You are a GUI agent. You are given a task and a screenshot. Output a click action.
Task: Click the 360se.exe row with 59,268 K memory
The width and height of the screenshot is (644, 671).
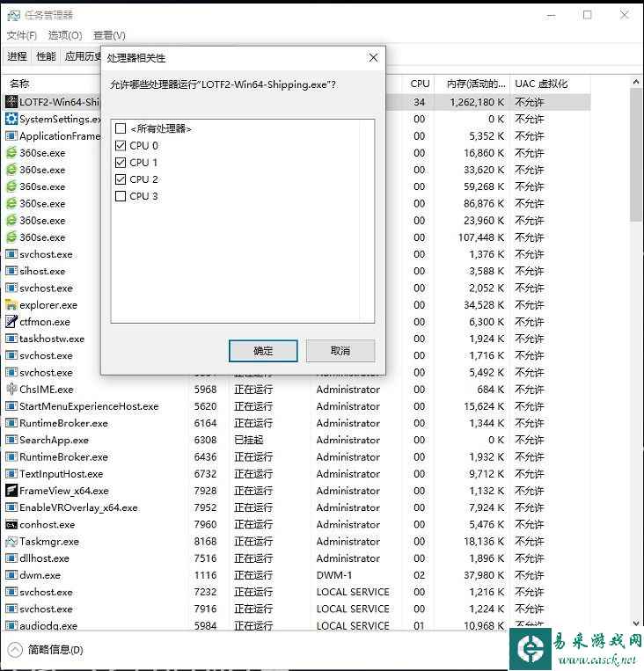tap(296, 186)
